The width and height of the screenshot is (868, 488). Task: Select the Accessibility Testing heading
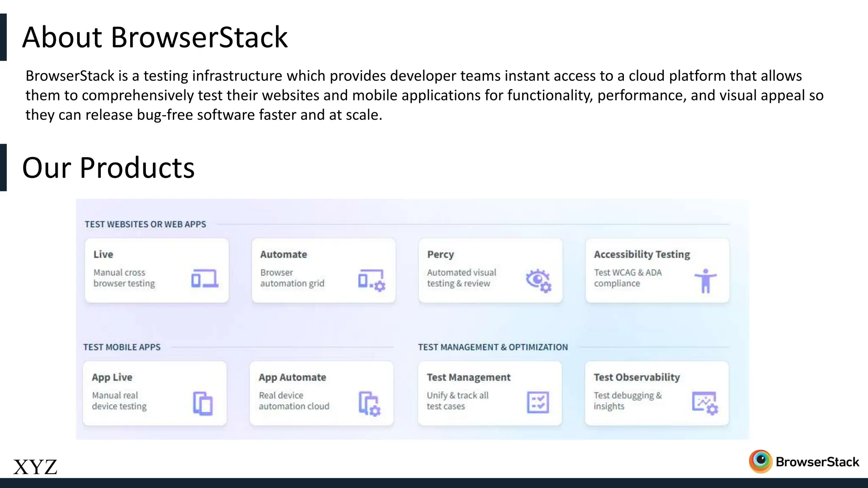(x=642, y=254)
